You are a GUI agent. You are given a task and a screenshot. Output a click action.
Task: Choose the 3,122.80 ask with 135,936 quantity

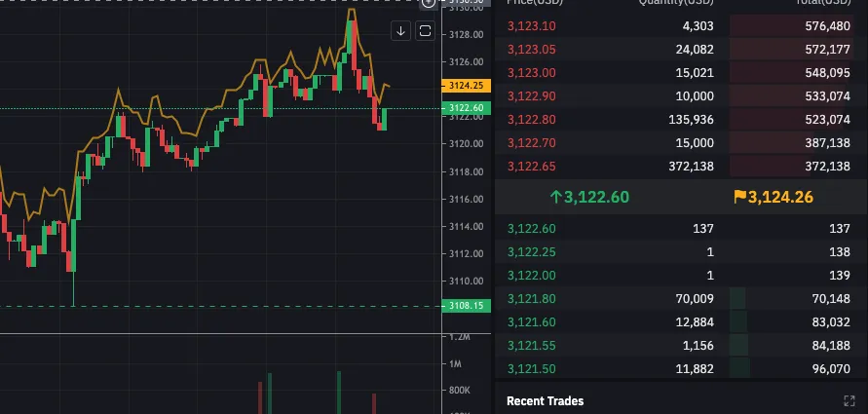(681, 120)
